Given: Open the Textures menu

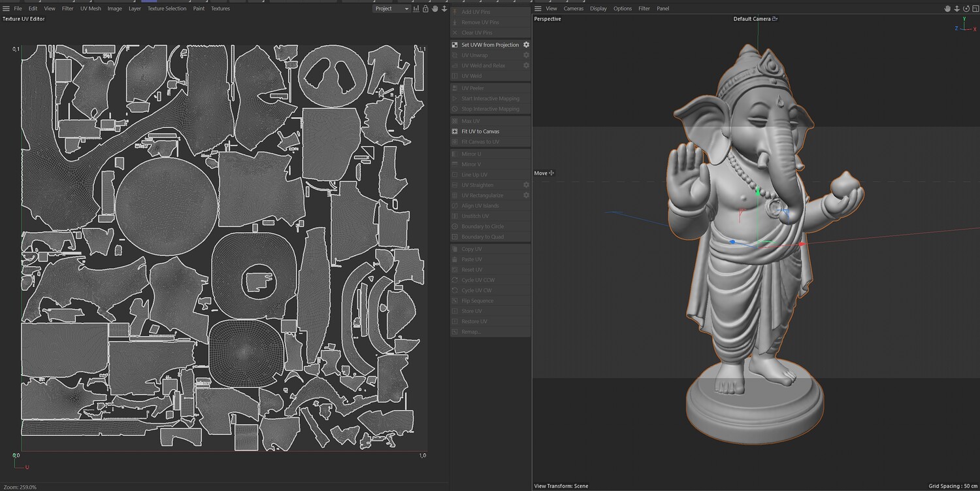Looking at the screenshot, I should (x=220, y=8).
